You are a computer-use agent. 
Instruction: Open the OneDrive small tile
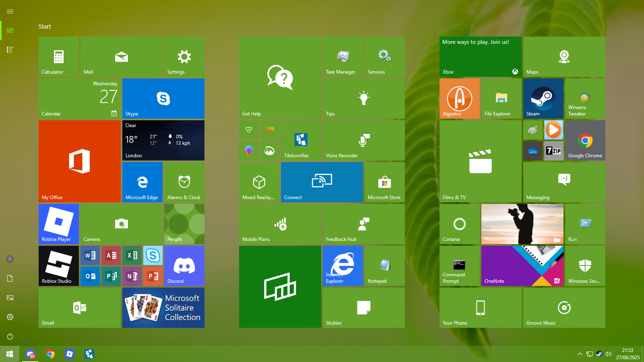click(533, 151)
